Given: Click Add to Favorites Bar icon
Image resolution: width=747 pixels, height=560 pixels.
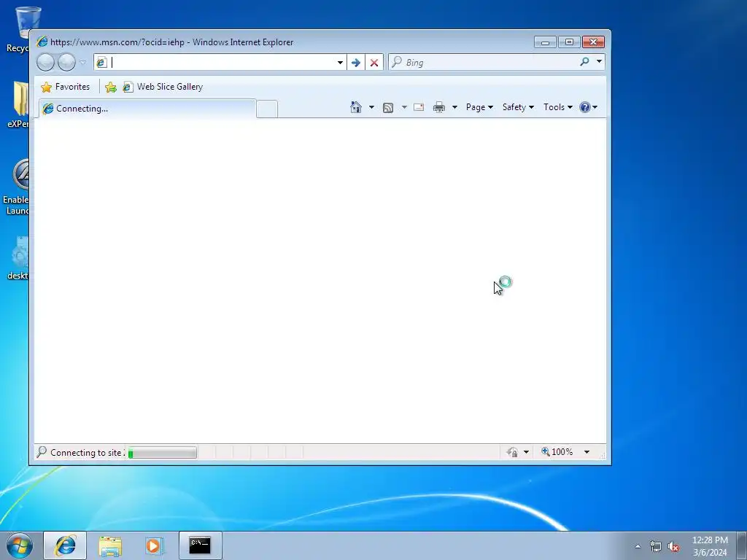Looking at the screenshot, I should 111,87.
